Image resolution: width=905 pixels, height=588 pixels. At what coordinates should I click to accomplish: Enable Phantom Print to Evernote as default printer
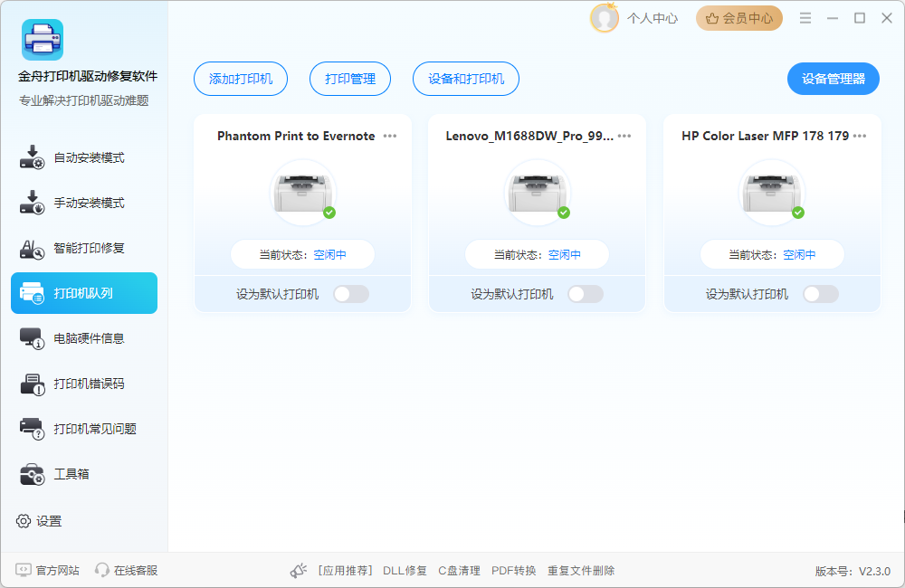pyautogui.click(x=351, y=294)
